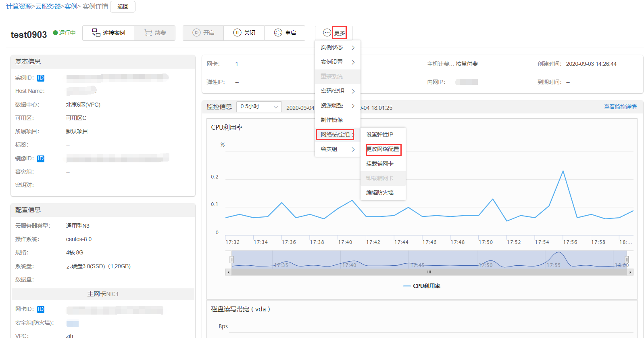Image resolution: width=644 pixels, height=338 pixels.
Task: Click the 云服务器 breadcrumb link
Action: click(x=48, y=6)
